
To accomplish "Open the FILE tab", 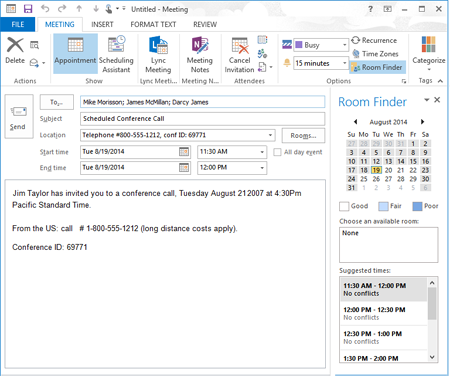I will point(18,24).
